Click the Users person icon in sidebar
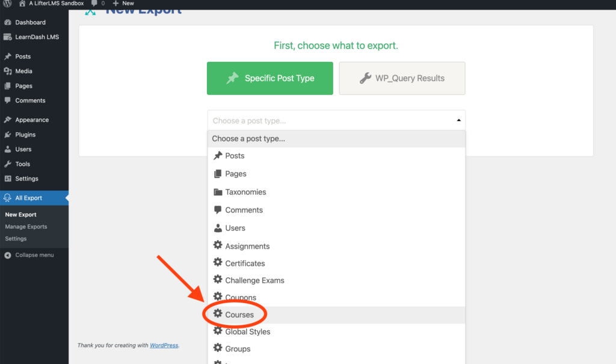Image resolution: width=616 pixels, height=364 pixels. [7, 149]
